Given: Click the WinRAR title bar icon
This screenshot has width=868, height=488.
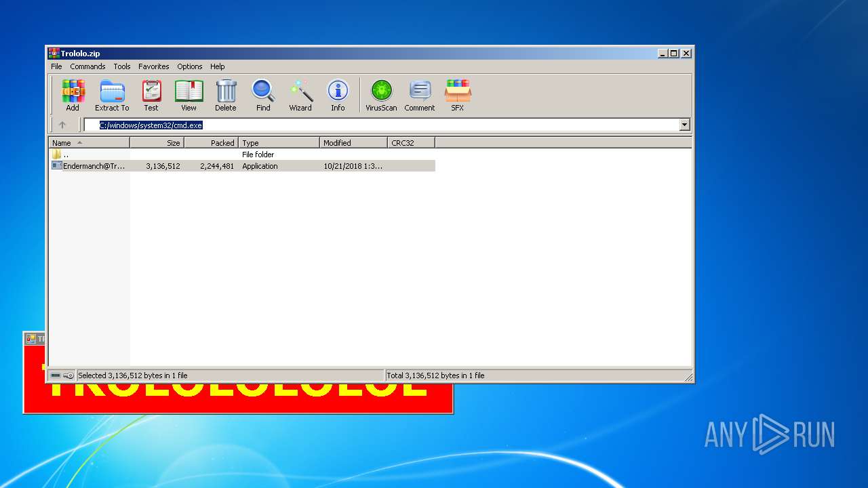Looking at the screenshot, I should 54,54.
